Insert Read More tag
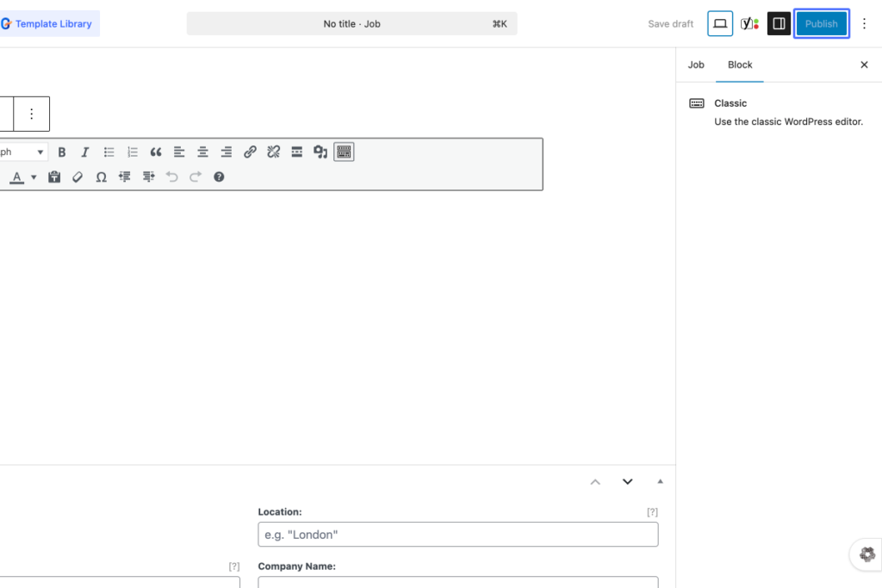The width and height of the screenshot is (882, 588). pyautogui.click(x=296, y=152)
